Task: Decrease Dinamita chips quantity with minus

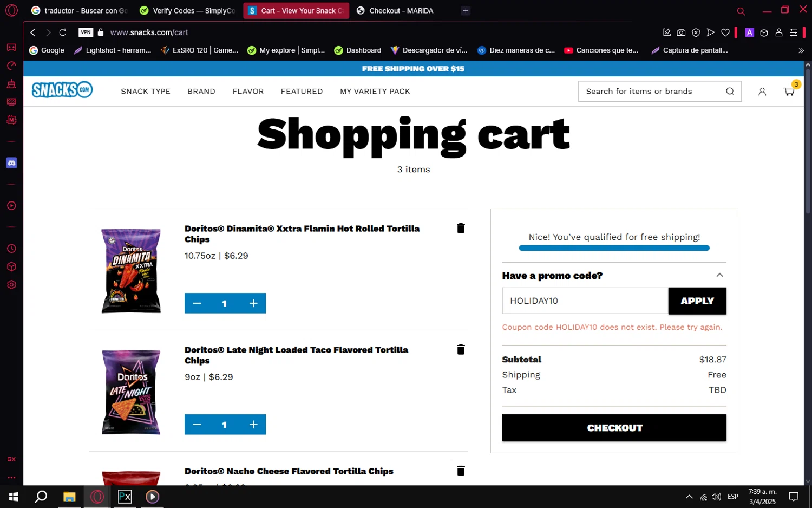Action: pyautogui.click(x=197, y=303)
